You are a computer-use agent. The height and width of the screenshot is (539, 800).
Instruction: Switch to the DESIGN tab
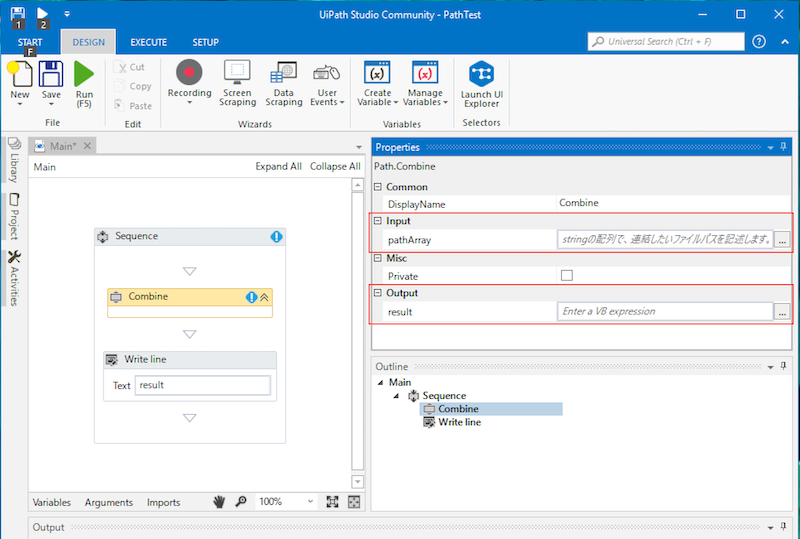click(x=88, y=42)
